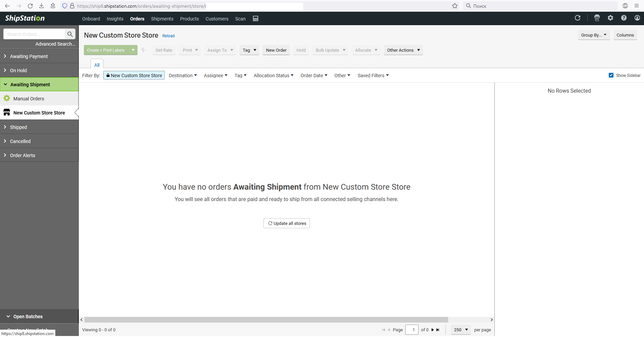Select New Custom Store Store in sidebar

pyautogui.click(x=39, y=113)
